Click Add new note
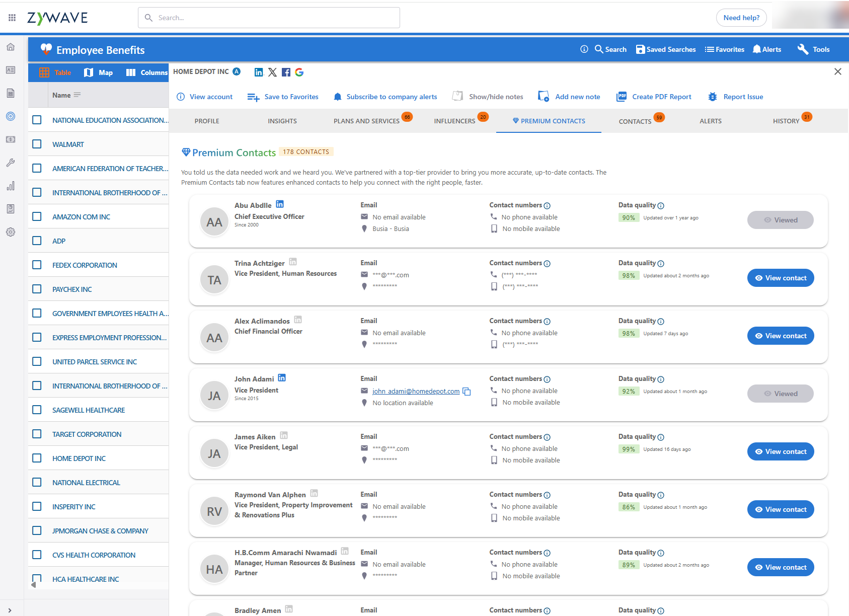Screen dimensions: 849x616 (569, 97)
